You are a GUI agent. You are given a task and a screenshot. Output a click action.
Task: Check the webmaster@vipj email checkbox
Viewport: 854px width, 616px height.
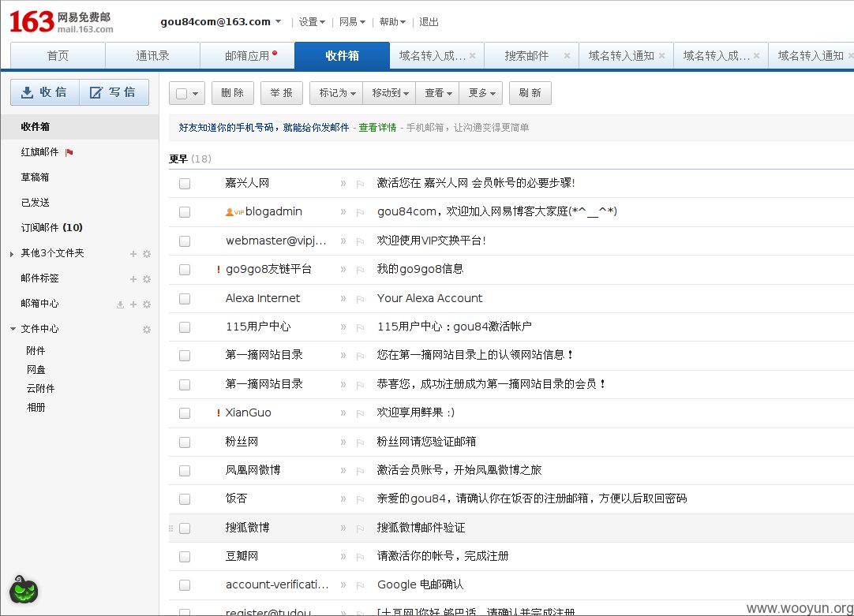tap(185, 241)
